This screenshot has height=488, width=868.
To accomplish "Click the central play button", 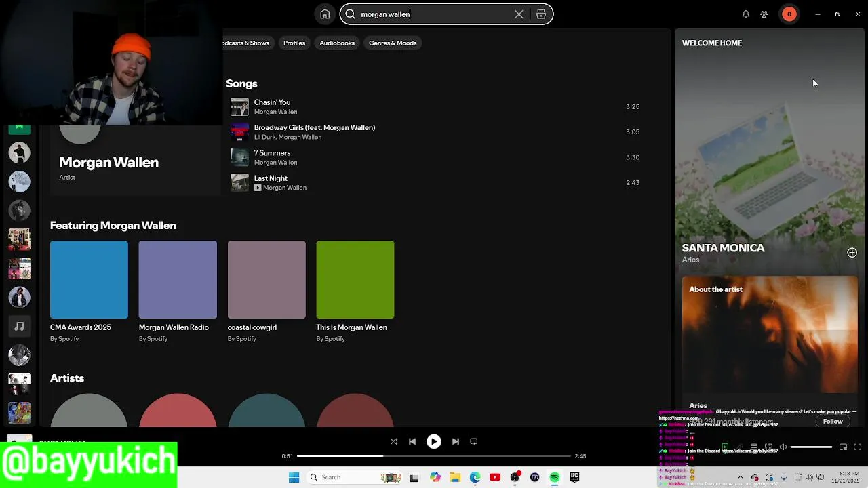I will 434,441.
